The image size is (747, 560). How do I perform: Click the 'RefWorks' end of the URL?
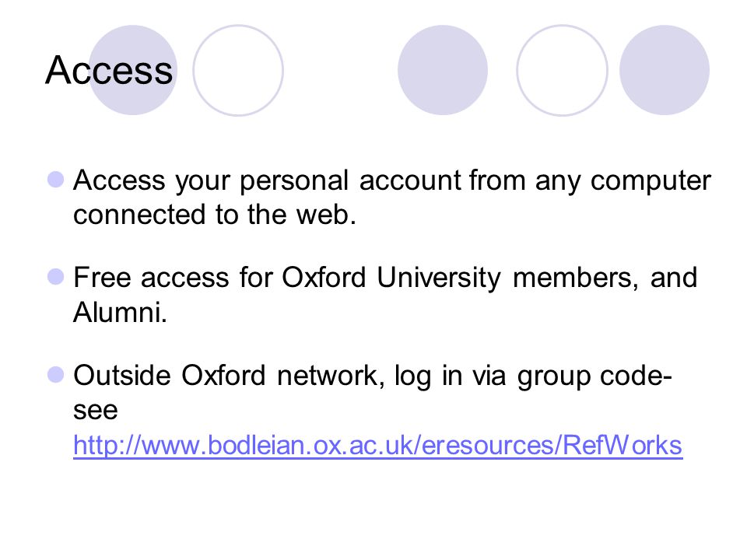pos(622,445)
